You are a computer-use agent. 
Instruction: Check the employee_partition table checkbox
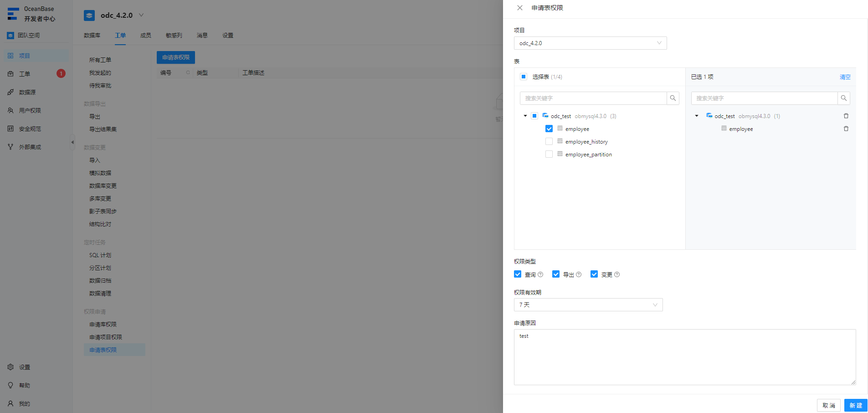point(549,155)
